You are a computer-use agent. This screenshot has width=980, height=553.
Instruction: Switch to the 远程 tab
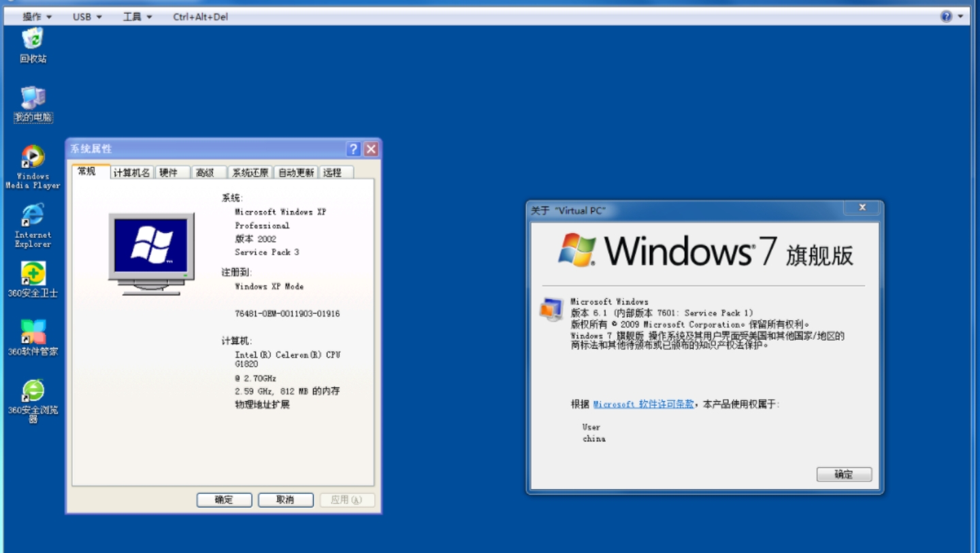[x=336, y=173]
